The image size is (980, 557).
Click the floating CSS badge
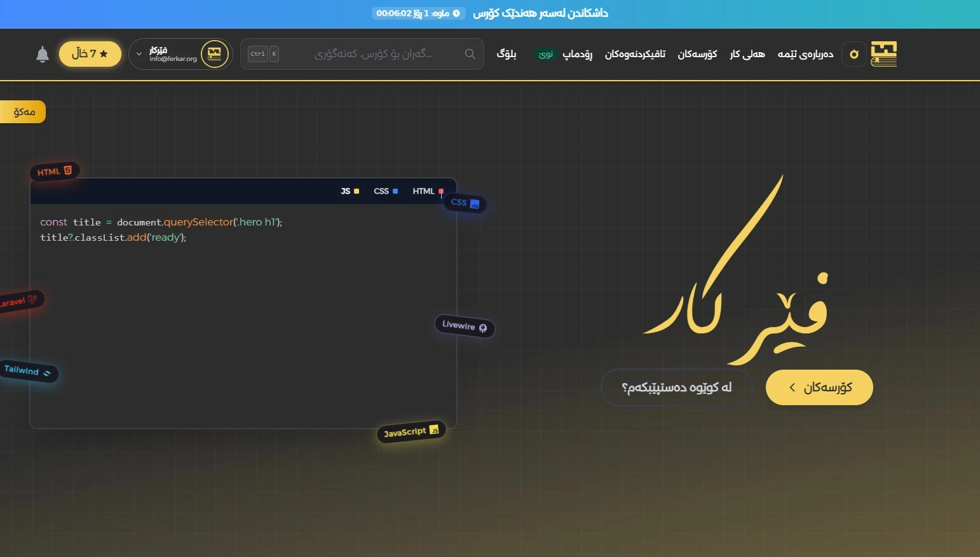465,203
